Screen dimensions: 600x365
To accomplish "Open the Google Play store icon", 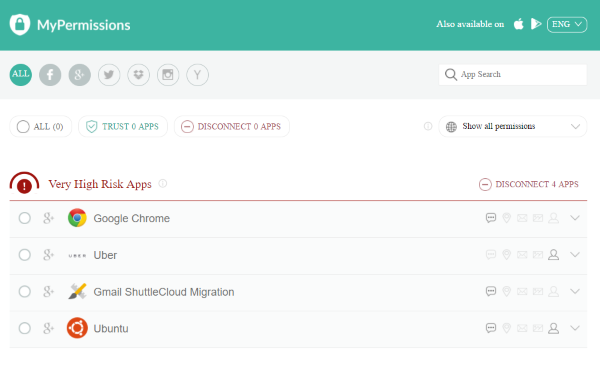I will [536, 24].
